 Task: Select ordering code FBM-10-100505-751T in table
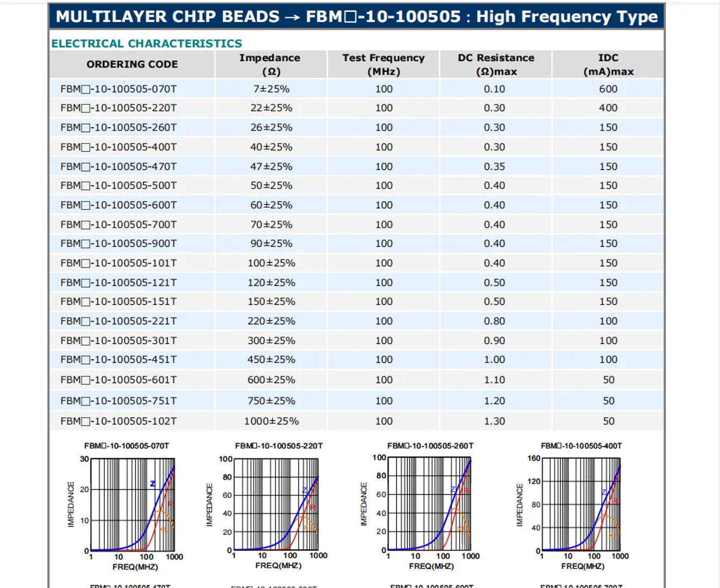119,401
